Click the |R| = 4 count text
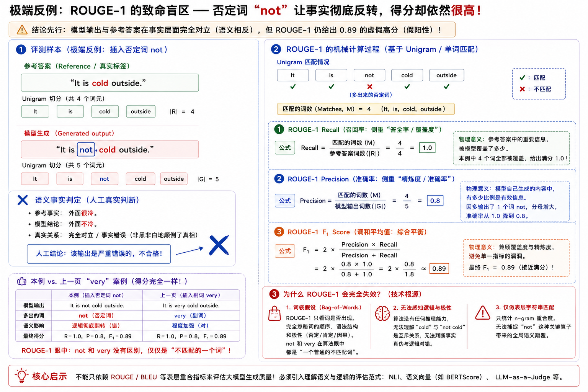588x392 pixels. coord(182,112)
